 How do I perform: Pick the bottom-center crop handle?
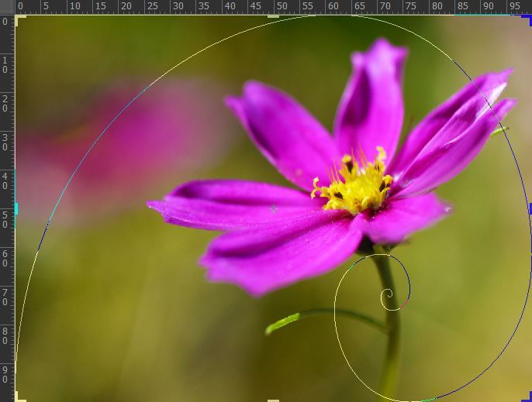pos(273,400)
